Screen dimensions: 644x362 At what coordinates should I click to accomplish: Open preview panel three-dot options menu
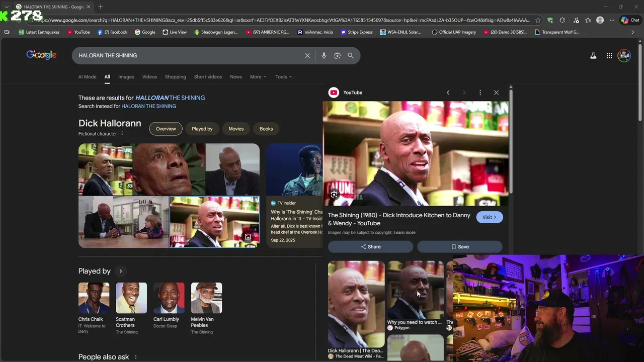[480, 93]
